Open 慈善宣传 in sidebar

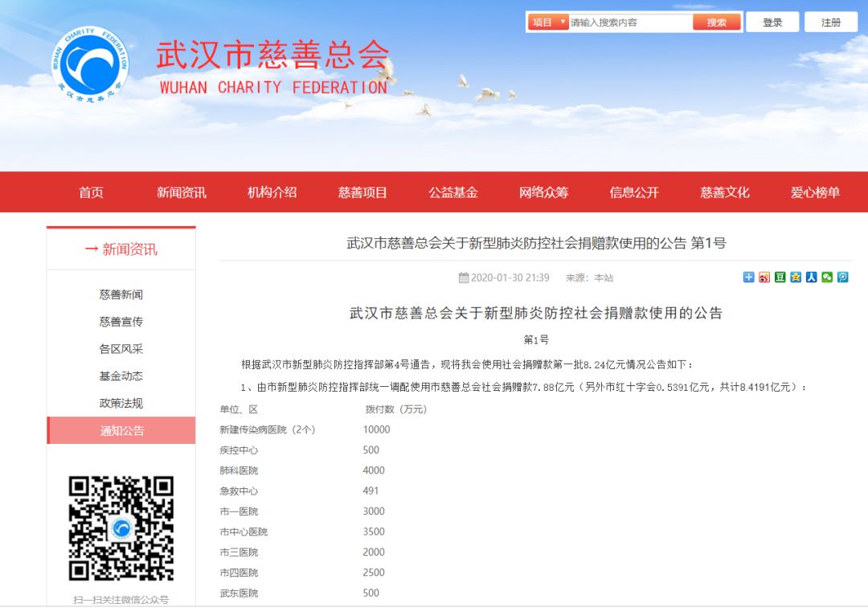(121, 322)
